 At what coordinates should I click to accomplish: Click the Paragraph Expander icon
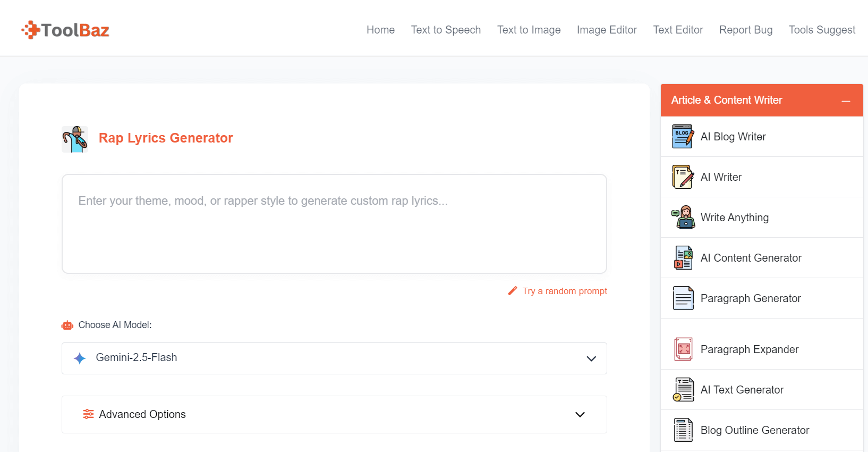(683, 349)
